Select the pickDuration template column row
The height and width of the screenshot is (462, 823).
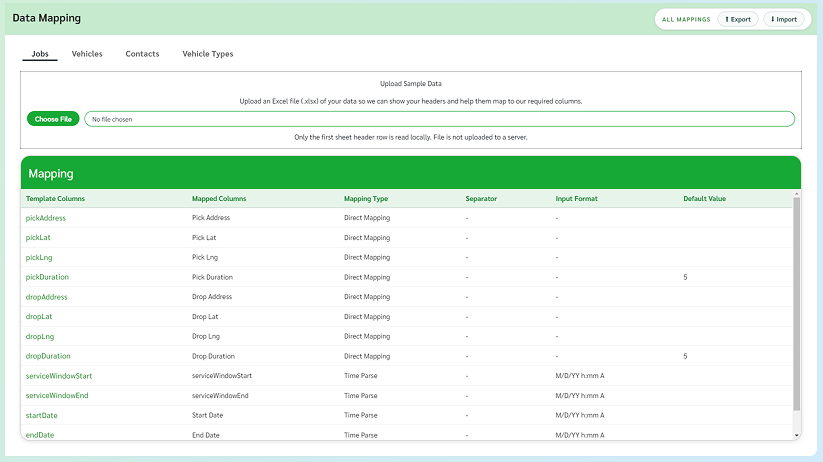tap(47, 277)
